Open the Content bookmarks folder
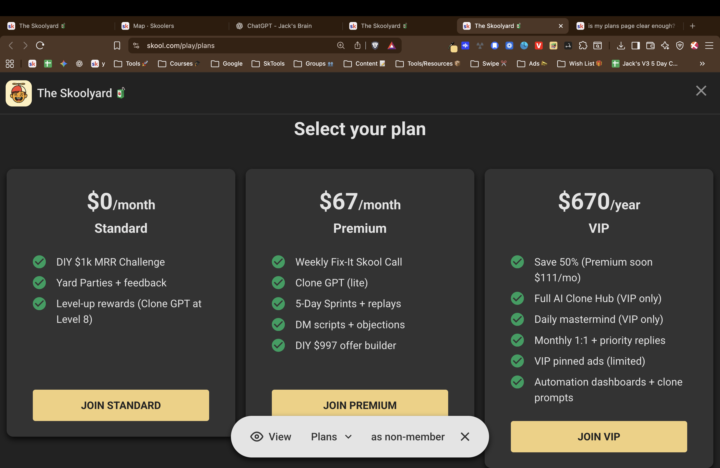This screenshot has height=468, width=720. (365, 64)
